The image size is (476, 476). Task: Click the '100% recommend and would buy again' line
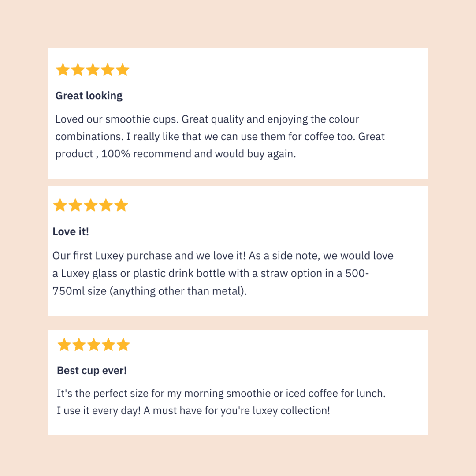tap(198, 154)
